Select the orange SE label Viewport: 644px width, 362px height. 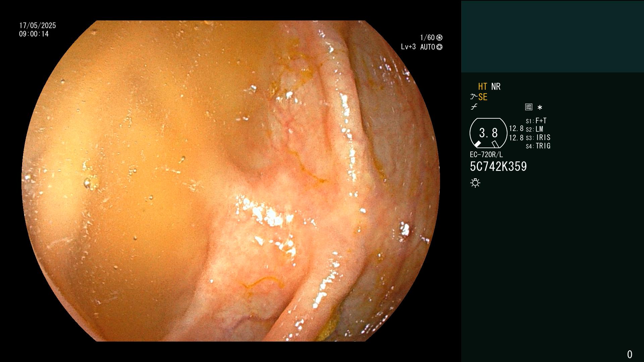(483, 97)
